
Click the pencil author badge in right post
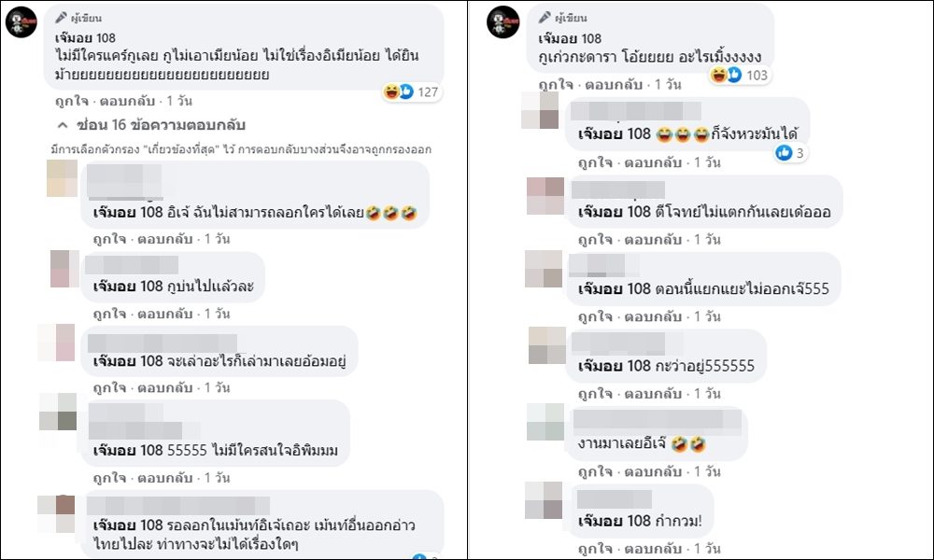pos(562,17)
